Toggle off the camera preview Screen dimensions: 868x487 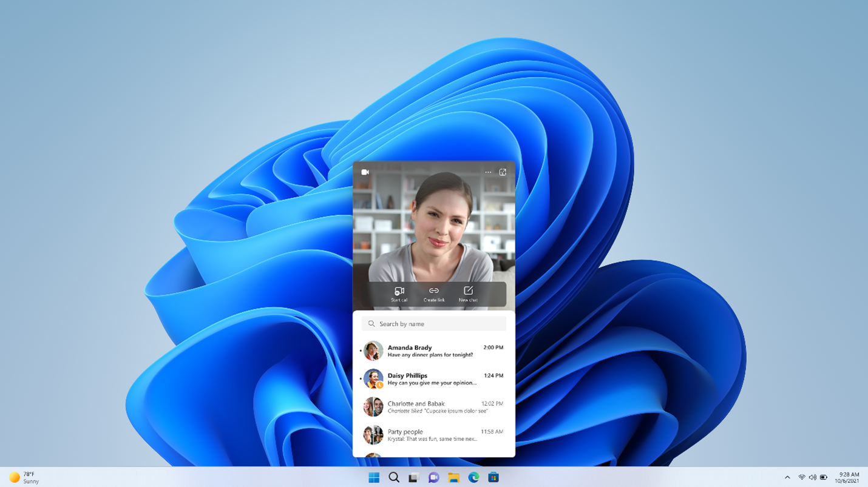[366, 172]
